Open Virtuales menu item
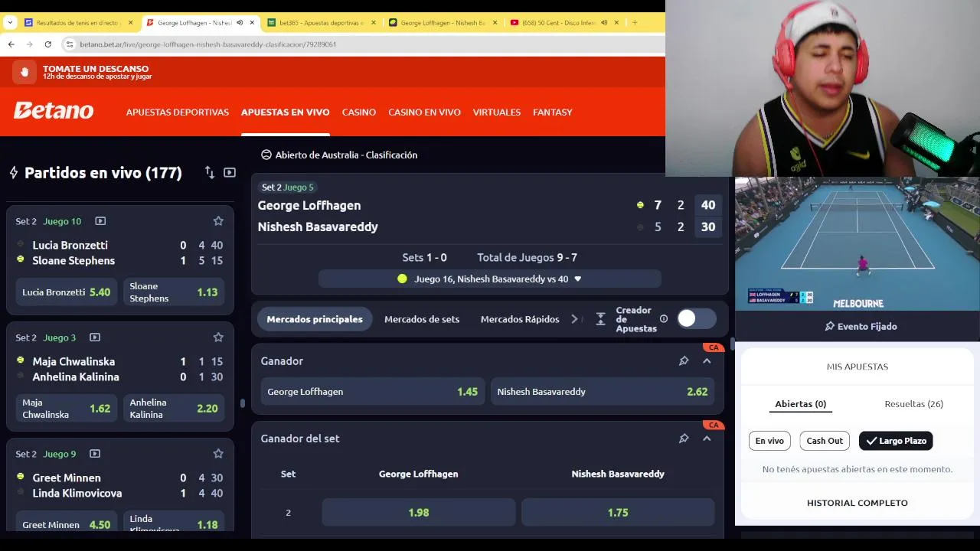The height and width of the screenshot is (551, 980). coord(497,112)
